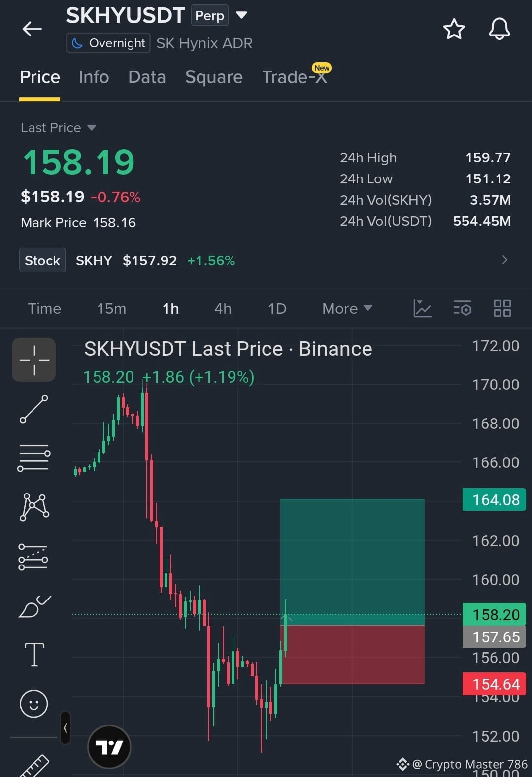
Task: Select the 4h chart interval
Action: point(223,309)
